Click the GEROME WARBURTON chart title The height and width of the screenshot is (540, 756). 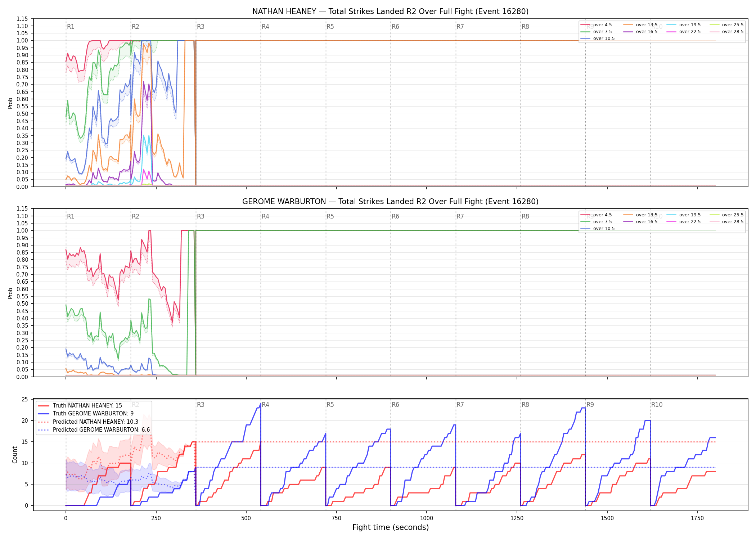pos(390,202)
